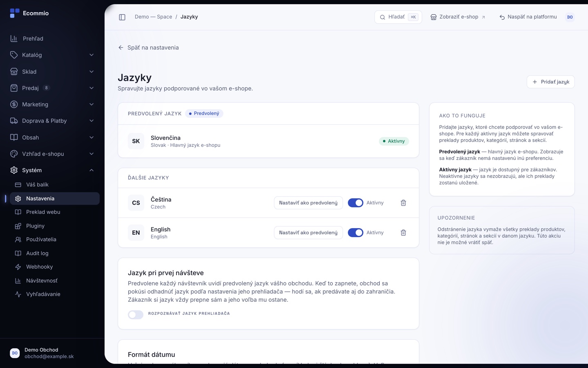Disable the English active toggle
Viewport: 588px width, 368px height.
pos(355,233)
